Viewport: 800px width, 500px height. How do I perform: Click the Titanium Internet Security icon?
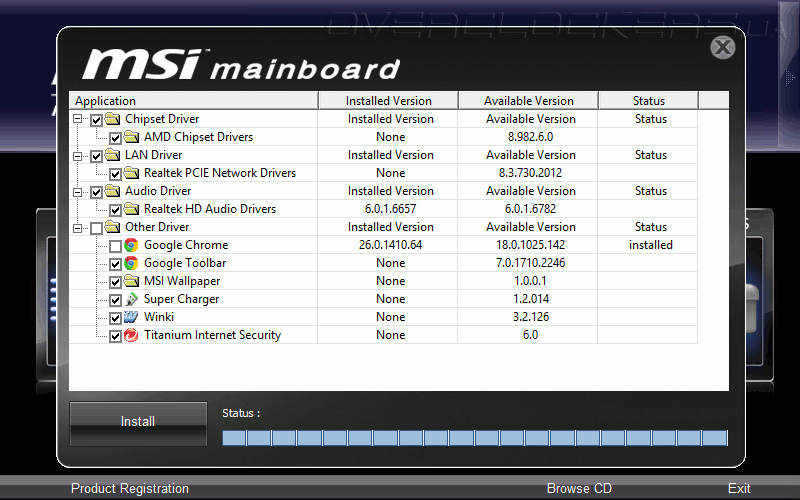[x=131, y=335]
